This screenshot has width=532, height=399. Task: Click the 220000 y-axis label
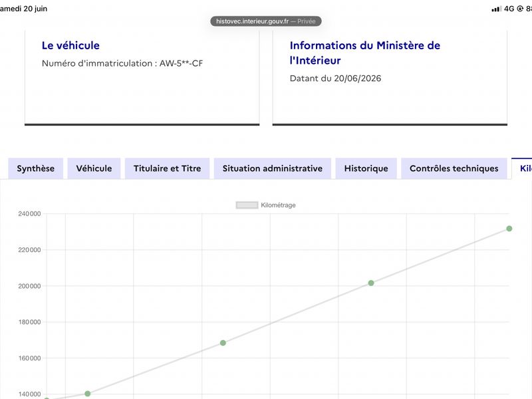[x=29, y=250]
